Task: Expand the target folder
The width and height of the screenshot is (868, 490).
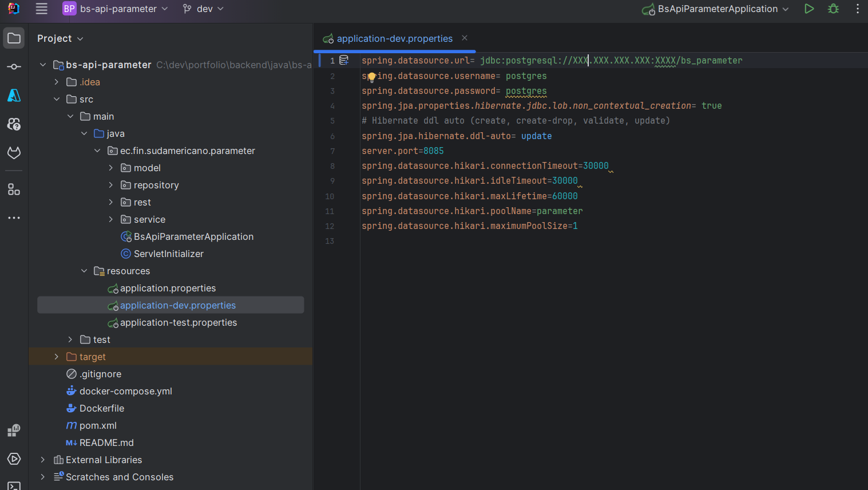Action: click(x=56, y=357)
